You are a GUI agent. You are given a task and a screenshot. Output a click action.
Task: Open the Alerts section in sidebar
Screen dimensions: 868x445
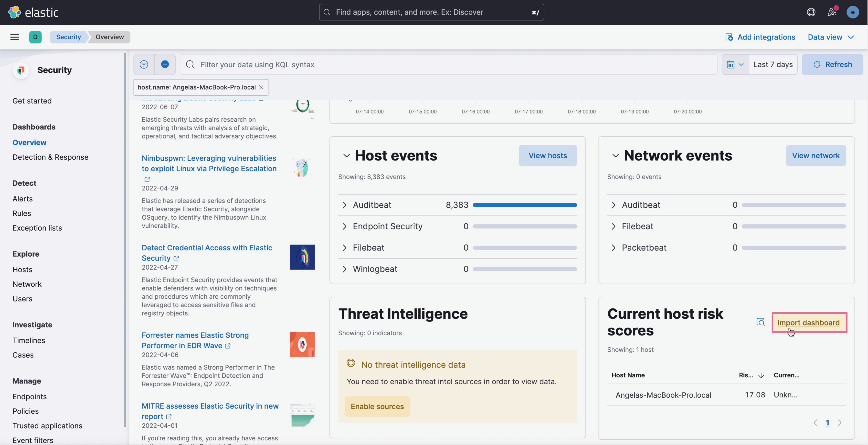point(22,199)
